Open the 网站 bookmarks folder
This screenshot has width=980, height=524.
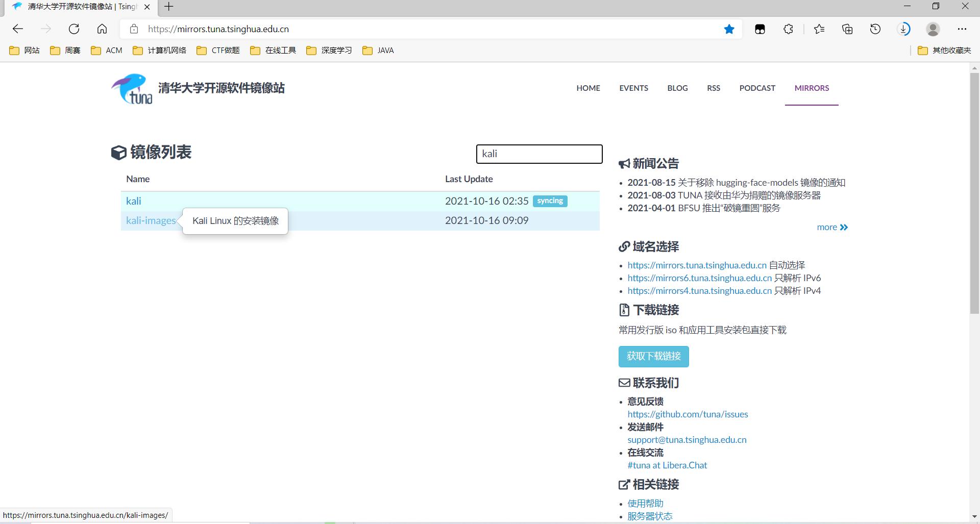click(x=24, y=50)
